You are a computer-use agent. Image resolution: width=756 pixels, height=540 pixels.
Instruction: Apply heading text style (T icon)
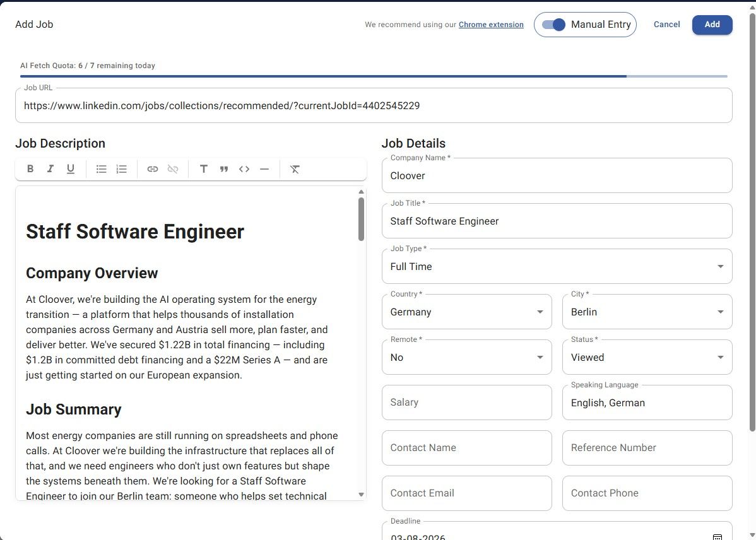(203, 169)
